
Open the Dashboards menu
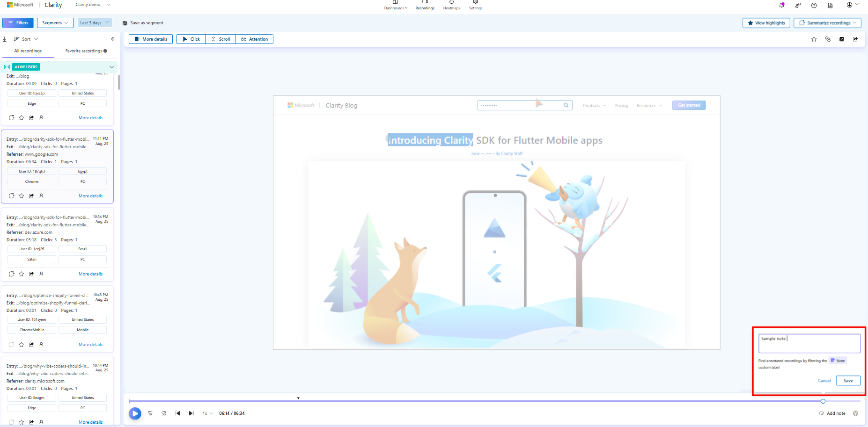pos(396,6)
